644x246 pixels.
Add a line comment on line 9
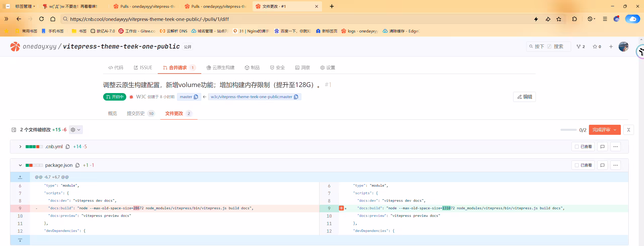pyautogui.click(x=341, y=208)
